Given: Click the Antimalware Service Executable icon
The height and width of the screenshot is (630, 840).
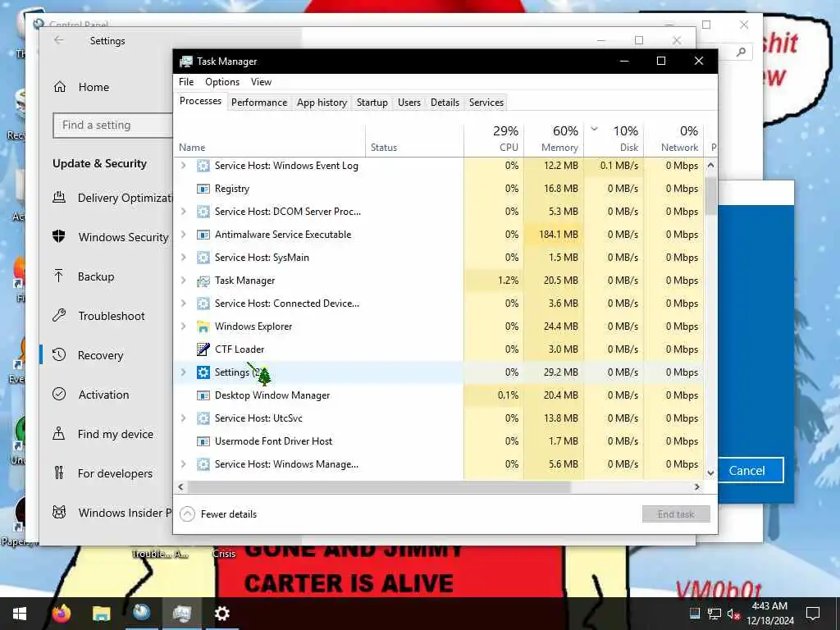Looking at the screenshot, I should [203, 235].
